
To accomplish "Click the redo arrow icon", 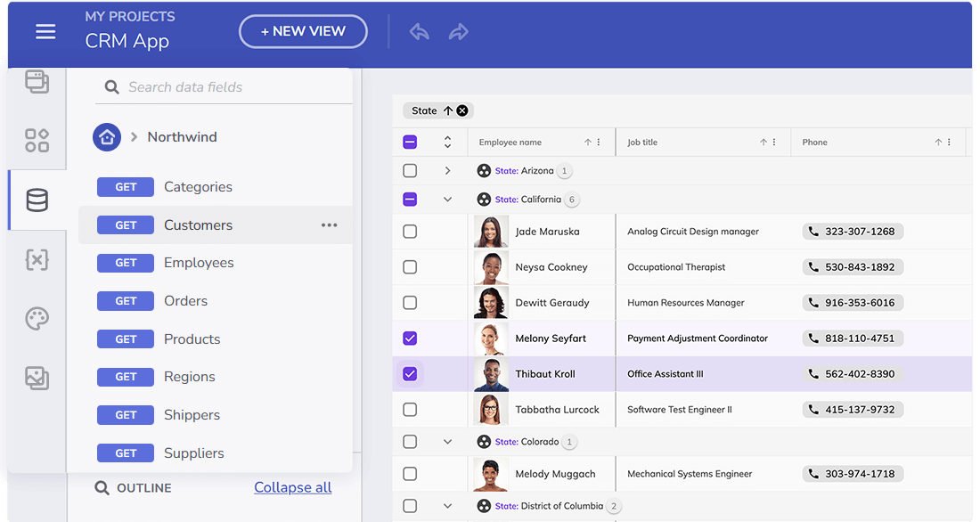I will pyautogui.click(x=459, y=32).
